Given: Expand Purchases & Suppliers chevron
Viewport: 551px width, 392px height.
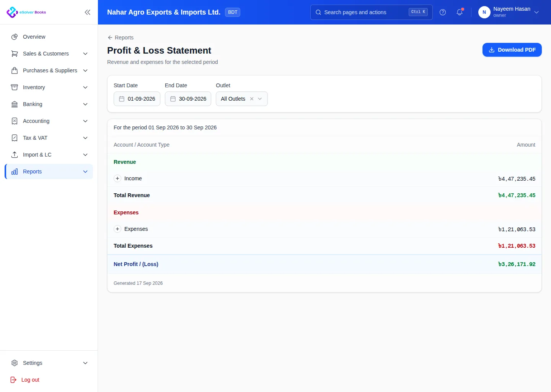Looking at the screenshot, I should 85,70.
